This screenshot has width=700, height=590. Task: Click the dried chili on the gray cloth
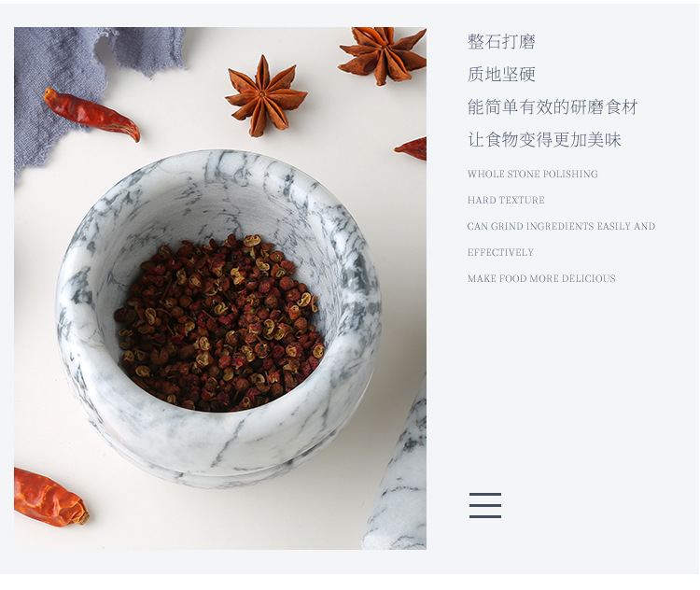(x=91, y=114)
